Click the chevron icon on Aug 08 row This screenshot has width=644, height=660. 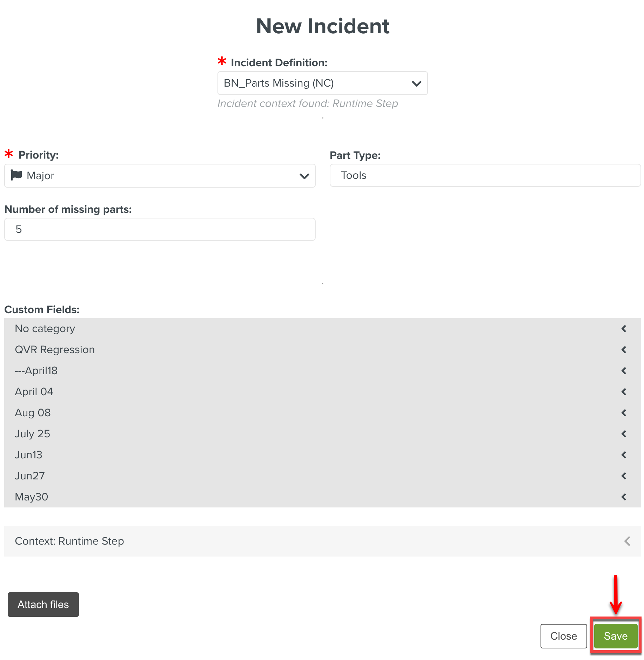pyautogui.click(x=624, y=413)
